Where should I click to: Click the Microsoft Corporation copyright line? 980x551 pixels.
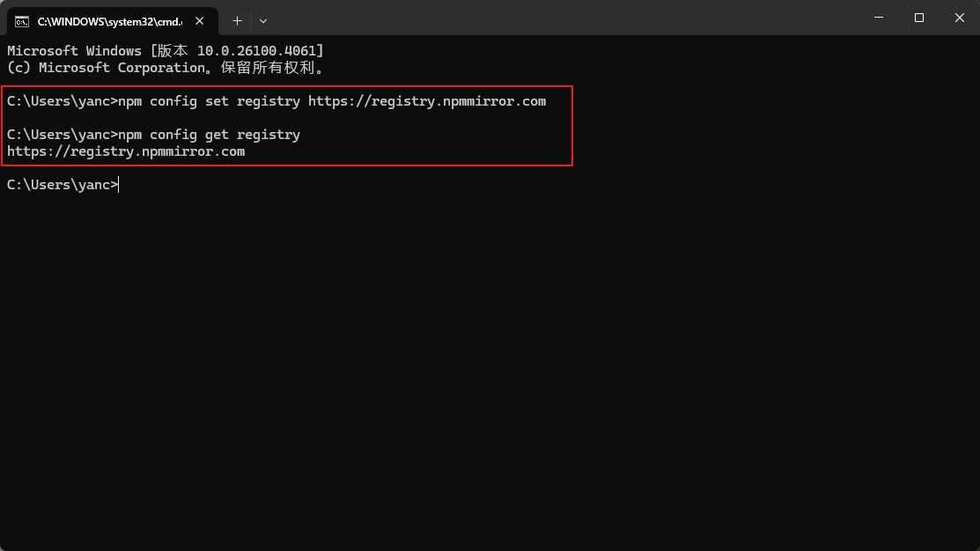coord(165,68)
